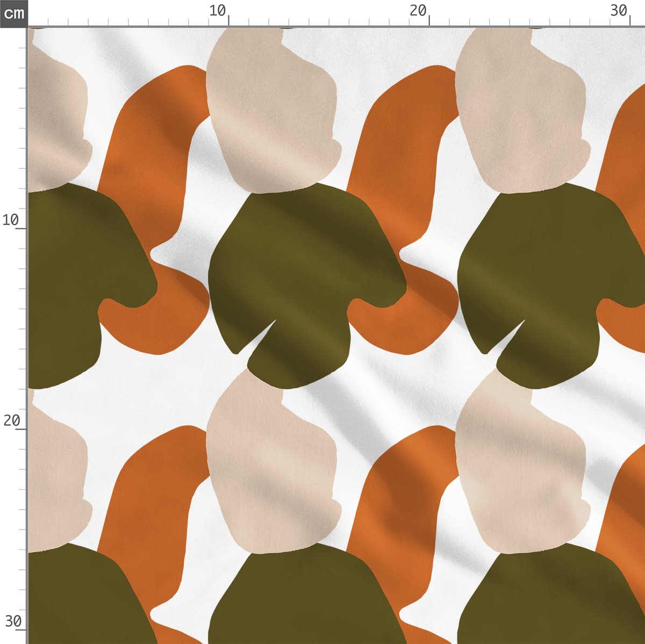
Task: Click the 20 mark on the horizontal ruler
Action: (418, 11)
